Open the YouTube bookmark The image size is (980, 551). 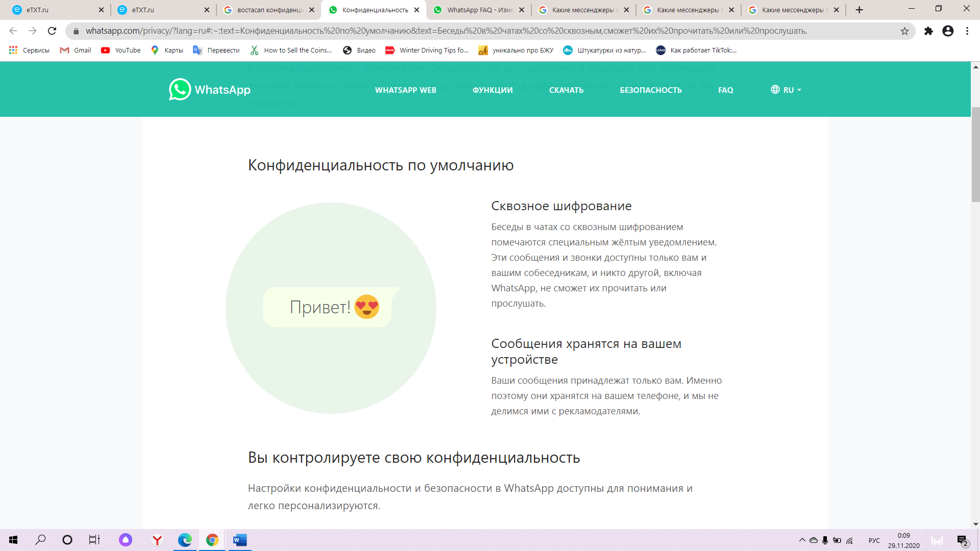coord(121,50)
